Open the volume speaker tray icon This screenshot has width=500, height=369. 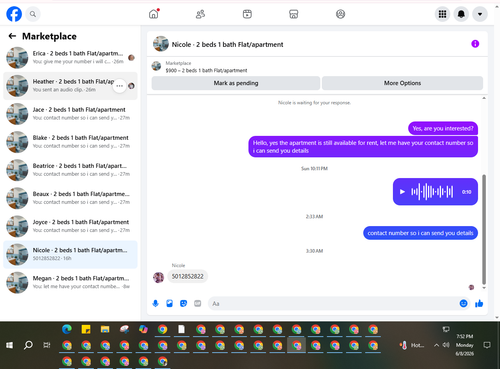coord(446,345)
